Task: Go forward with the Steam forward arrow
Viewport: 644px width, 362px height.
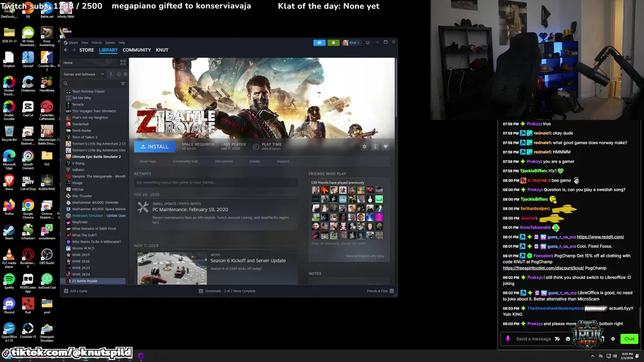Action: click(x=73, y=50)
